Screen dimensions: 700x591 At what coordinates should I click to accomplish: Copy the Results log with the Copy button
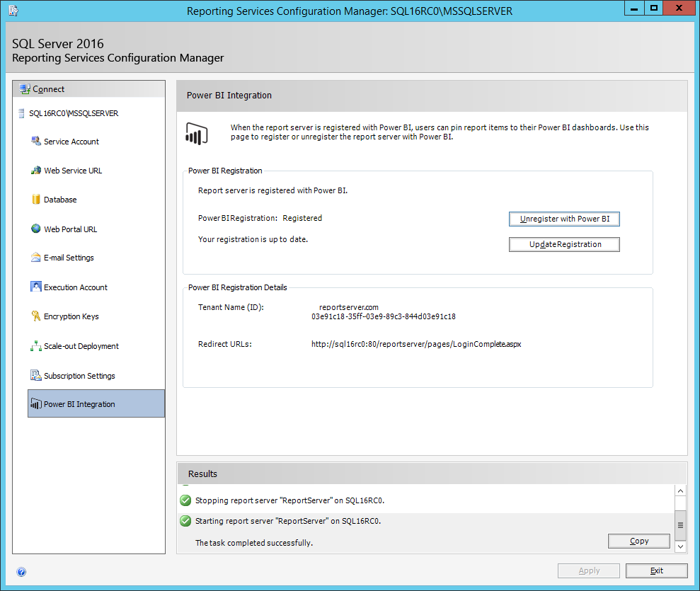point(638,541)
